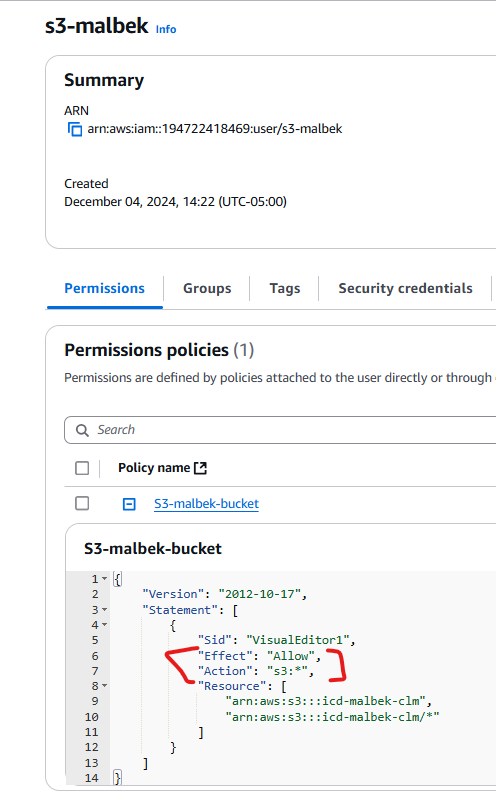Click the creation date December 04, 2024
The height and width of the screenshot is (802, 496).
175,202
